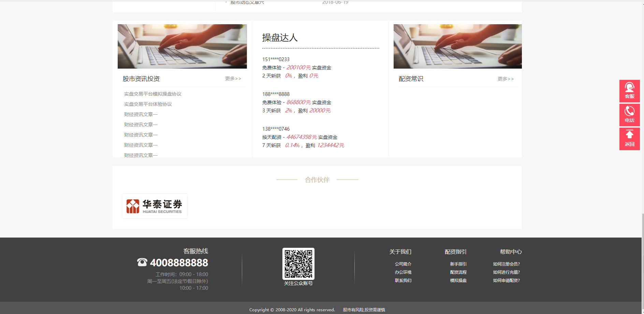Open the 联系我们 footer link
The image size is (644, 314).
[x=403, y=281]
